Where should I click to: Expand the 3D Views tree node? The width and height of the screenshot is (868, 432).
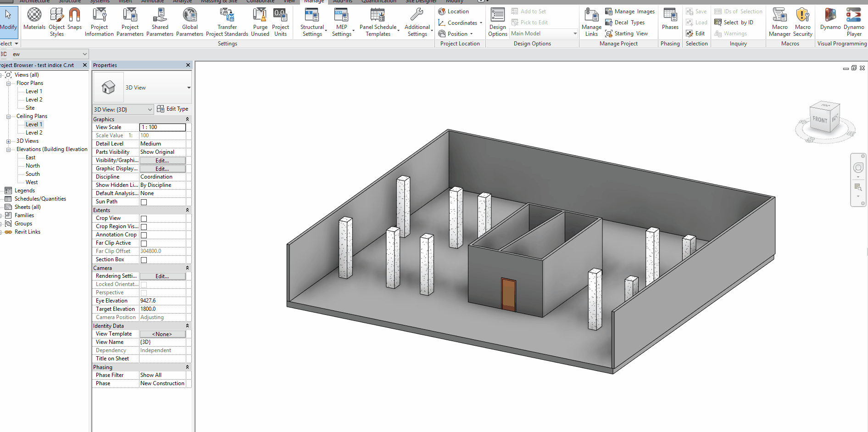[x=8, y=141]
